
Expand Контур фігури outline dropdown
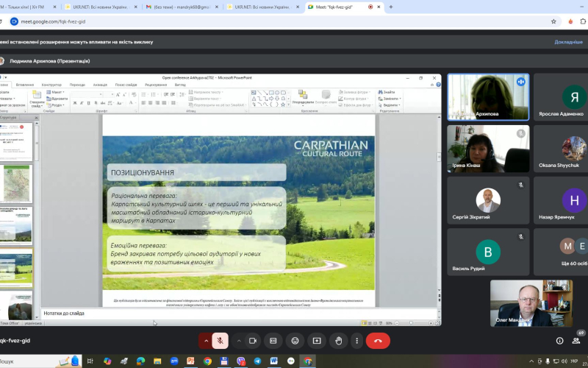354,99
